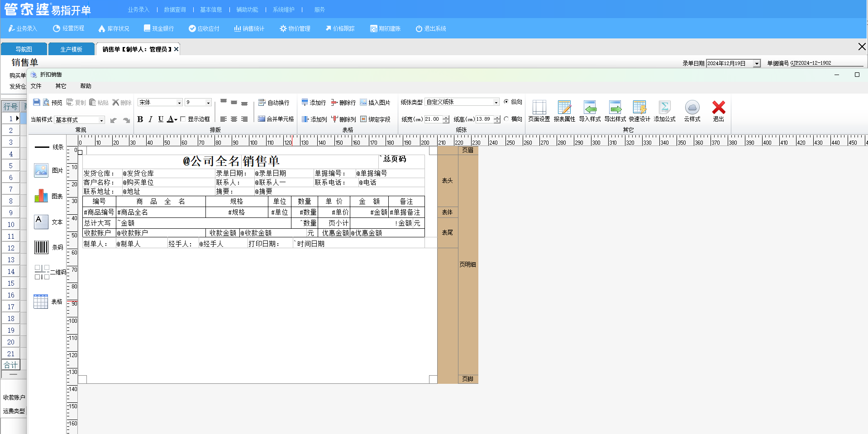Select landscape (横向) orientation
The width and height of the screenshot is (868, 434).
pos(506,119)
